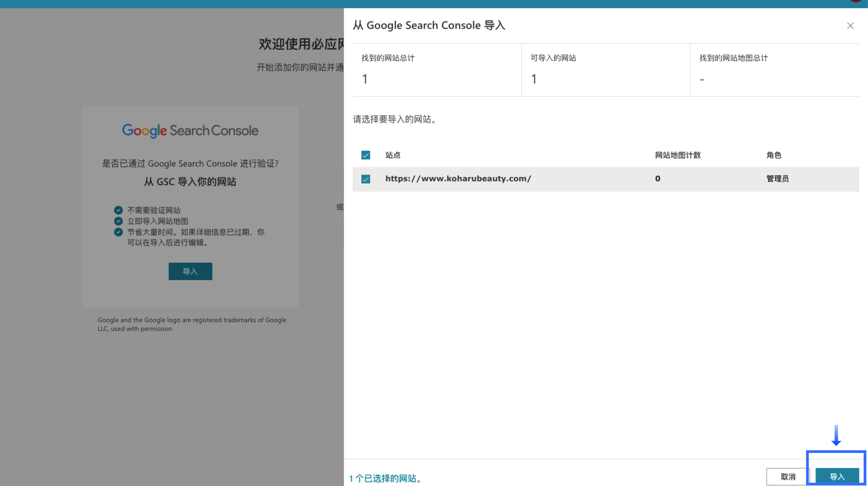The width and height of the screenshot is (868, 486).
Task: Click the 导入 button on the GSC card
Action: point(190,271)
